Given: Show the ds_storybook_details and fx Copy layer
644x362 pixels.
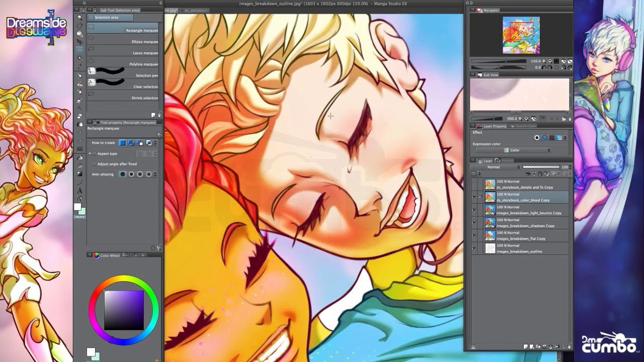Looking at the screenshot, I should point(473,185).
